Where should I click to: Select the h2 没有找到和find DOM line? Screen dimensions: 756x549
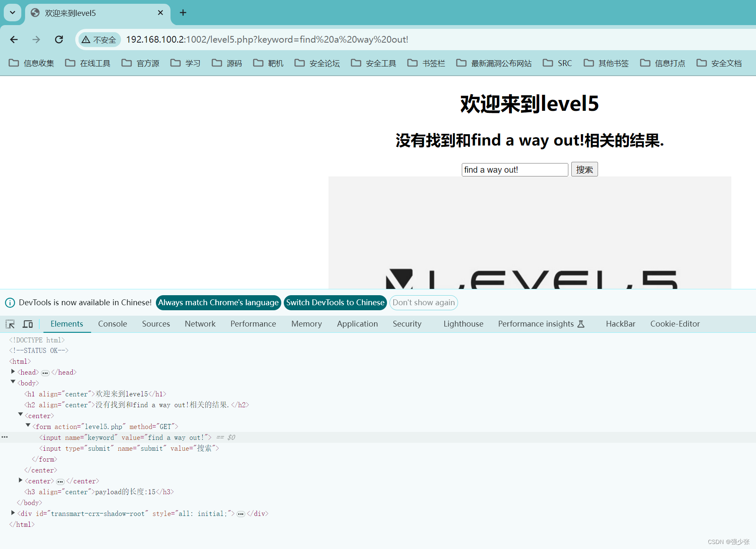(x=137, y=405)
